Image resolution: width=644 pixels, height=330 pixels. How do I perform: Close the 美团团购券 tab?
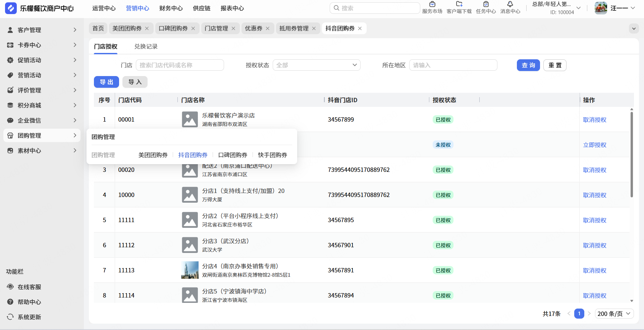147,28
